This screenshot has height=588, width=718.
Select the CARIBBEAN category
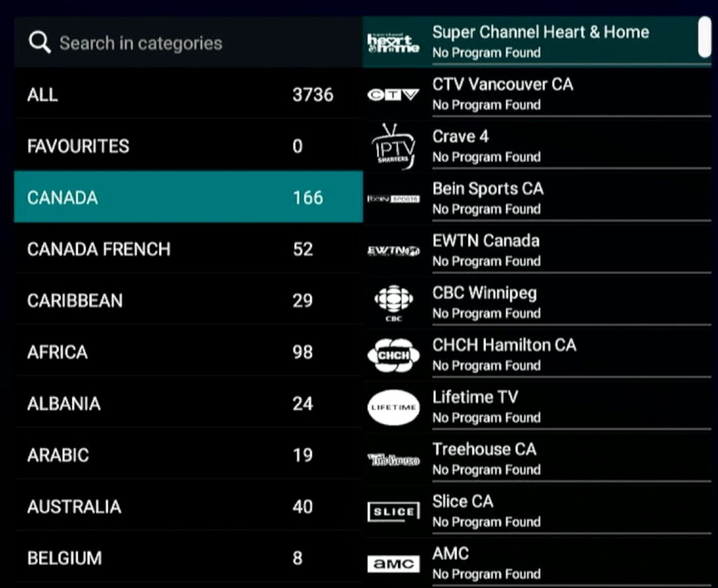pyautogui.click(x=188, y=300)
